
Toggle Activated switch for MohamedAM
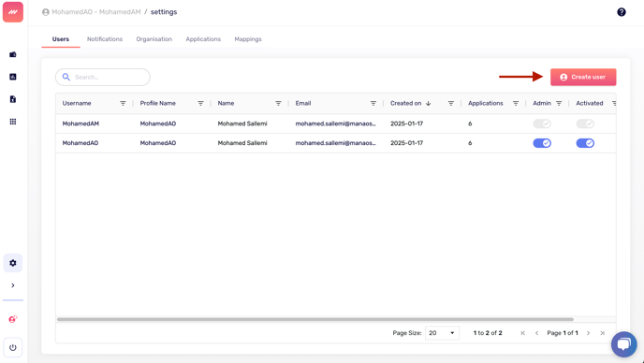pyautogui.click(x=585, y=123)
